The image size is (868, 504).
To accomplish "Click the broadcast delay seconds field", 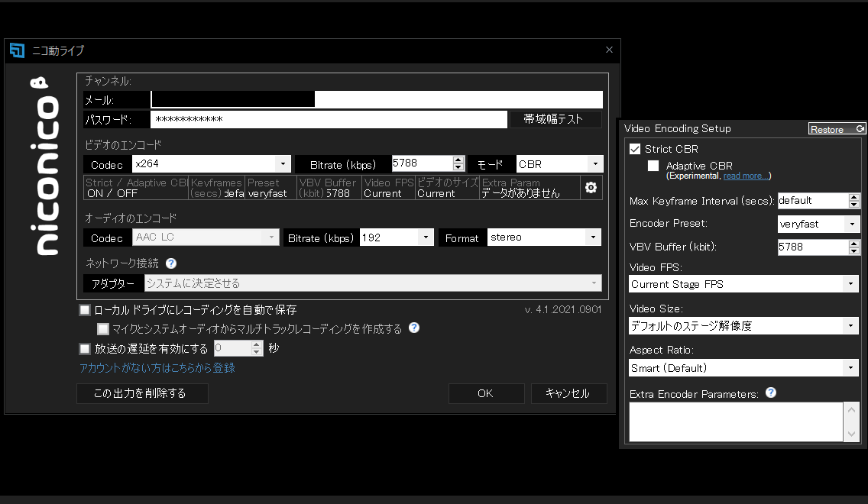I will point(232,348).
